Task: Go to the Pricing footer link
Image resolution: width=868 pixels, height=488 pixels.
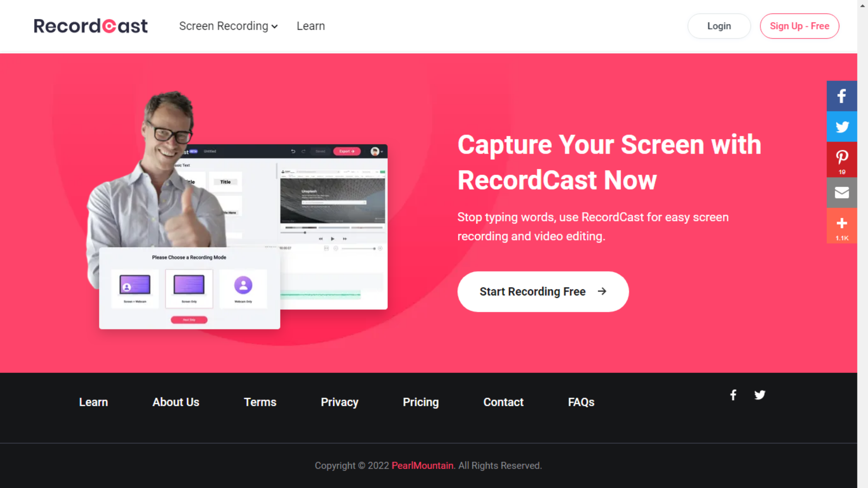Action: (420, 402)
